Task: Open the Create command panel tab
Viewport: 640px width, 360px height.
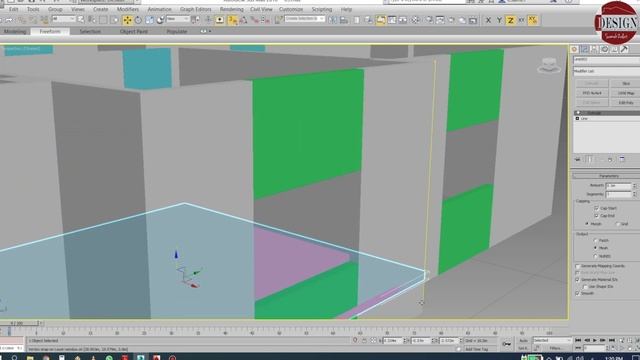Action: click(575, 49)
